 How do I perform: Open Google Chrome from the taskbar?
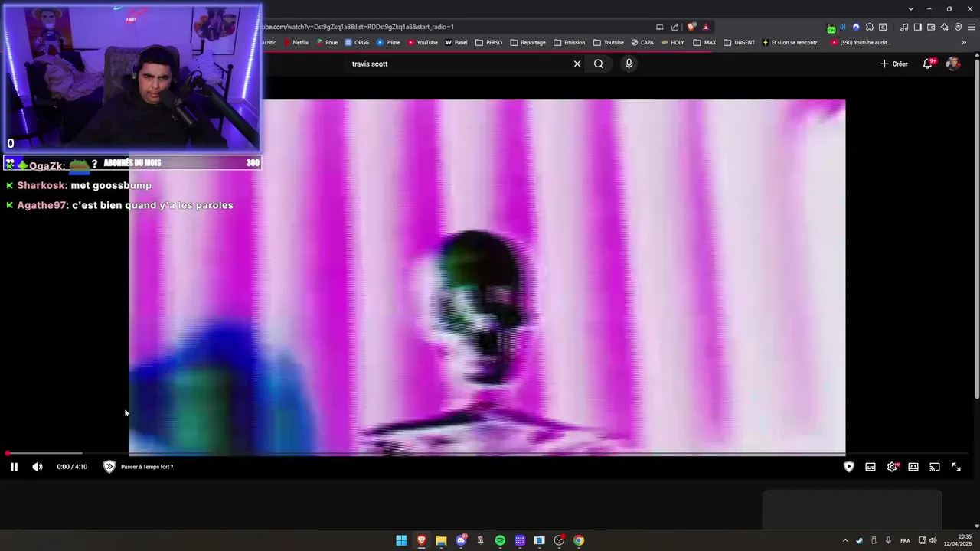[579, 540]
